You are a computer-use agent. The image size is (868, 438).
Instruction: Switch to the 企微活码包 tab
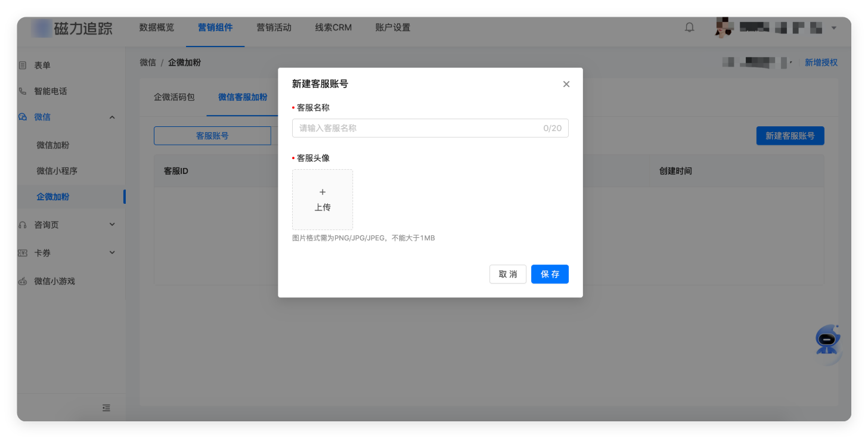tap(174, 97)
